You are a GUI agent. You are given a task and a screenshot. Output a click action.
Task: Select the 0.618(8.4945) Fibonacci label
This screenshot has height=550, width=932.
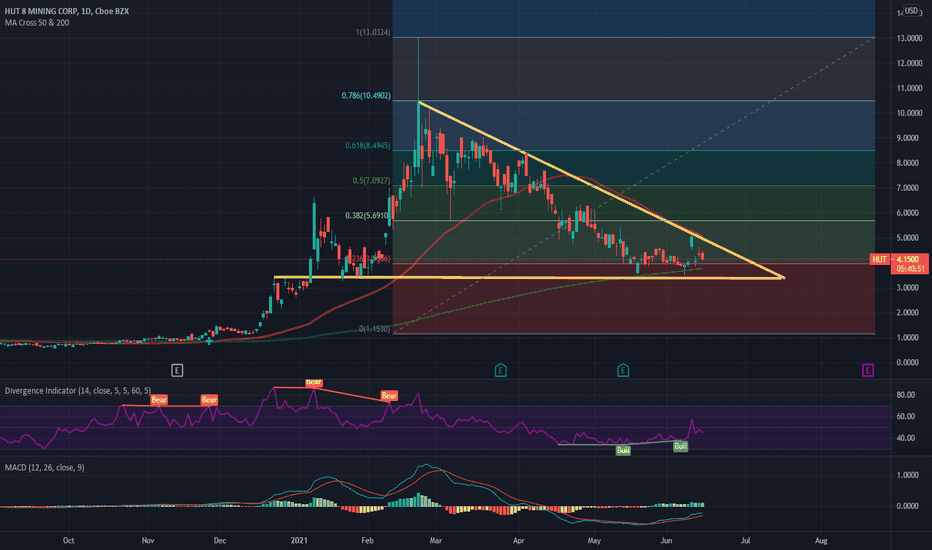tap(368, 145)
